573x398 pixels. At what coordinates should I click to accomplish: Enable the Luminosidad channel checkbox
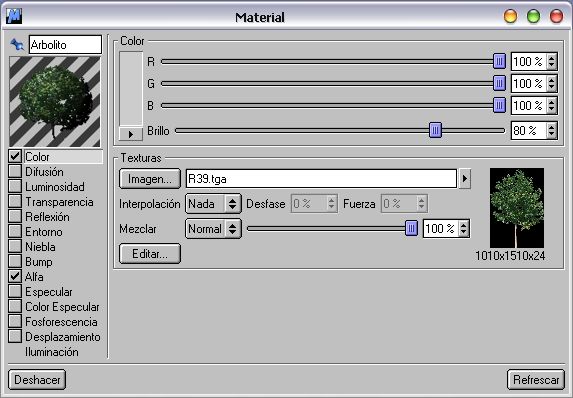(x=15, y=186)
